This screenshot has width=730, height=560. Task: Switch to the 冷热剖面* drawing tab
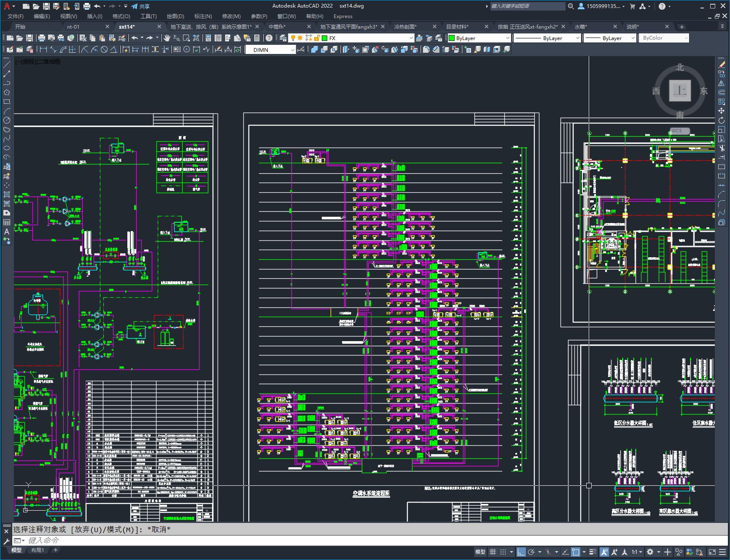[405, 27]
